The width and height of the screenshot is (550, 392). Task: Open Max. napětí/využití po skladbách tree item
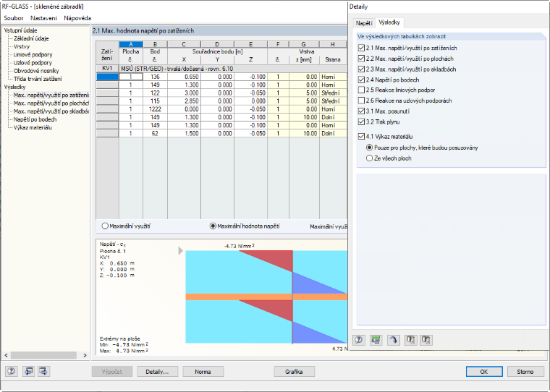pos(51,111)
